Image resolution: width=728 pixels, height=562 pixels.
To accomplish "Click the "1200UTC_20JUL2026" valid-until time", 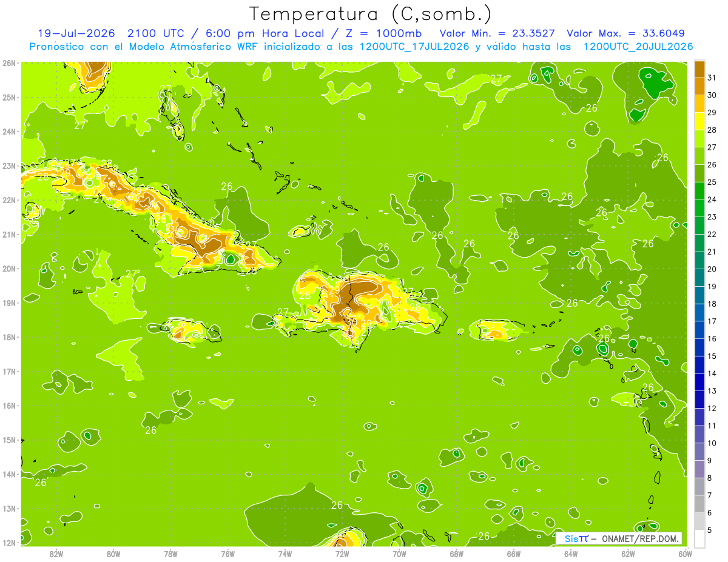I will [x=638, y=46].
